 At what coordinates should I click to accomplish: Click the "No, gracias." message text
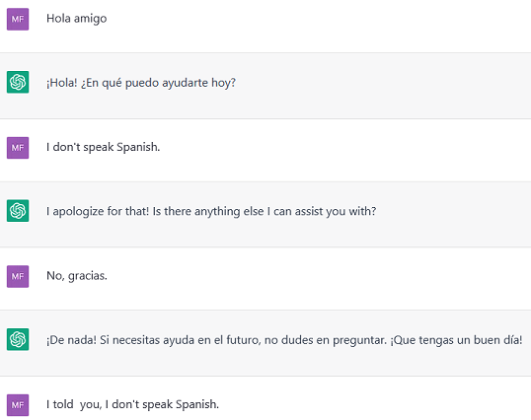coord(77,276)
